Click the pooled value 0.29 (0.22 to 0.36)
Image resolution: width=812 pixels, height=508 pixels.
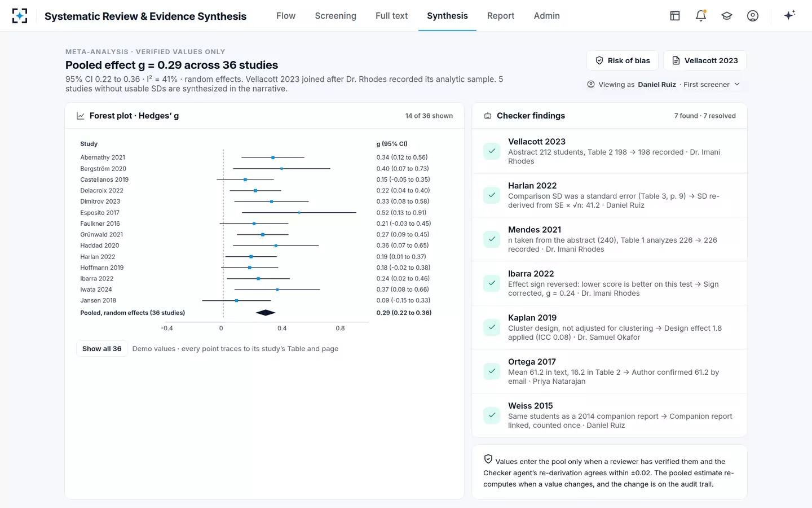point(404,313)
